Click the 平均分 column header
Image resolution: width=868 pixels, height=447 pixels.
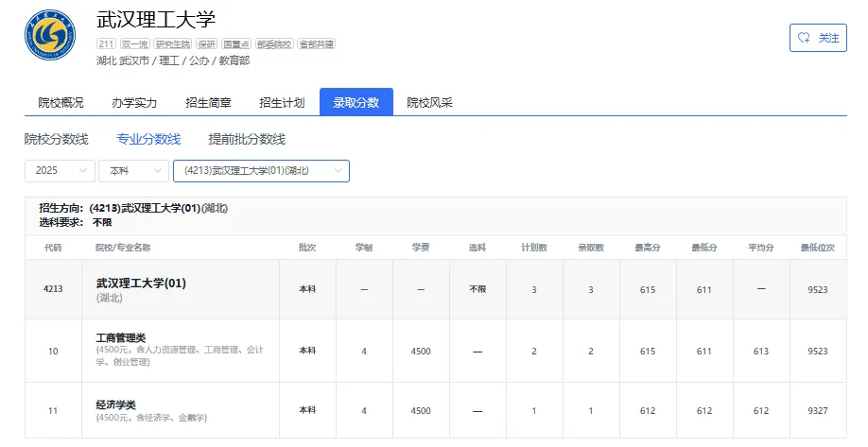pos(761,248)
